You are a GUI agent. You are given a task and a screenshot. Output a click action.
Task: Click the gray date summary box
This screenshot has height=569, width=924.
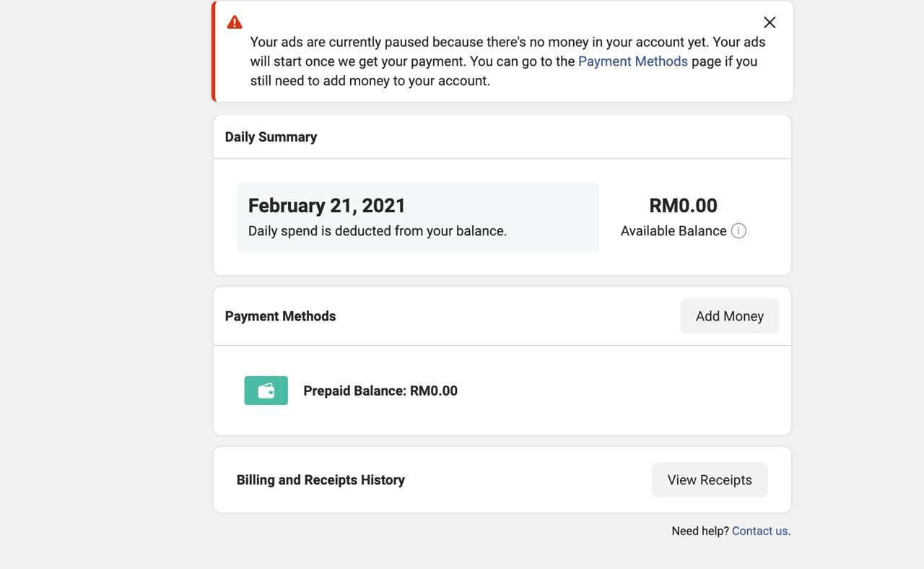click(x=418, y=217)
